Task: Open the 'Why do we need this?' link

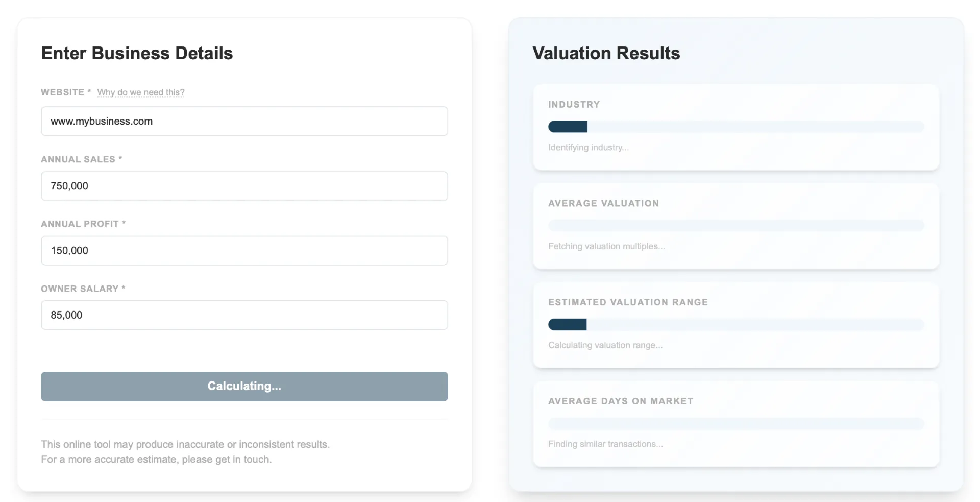Action: [x=140, y=92]
